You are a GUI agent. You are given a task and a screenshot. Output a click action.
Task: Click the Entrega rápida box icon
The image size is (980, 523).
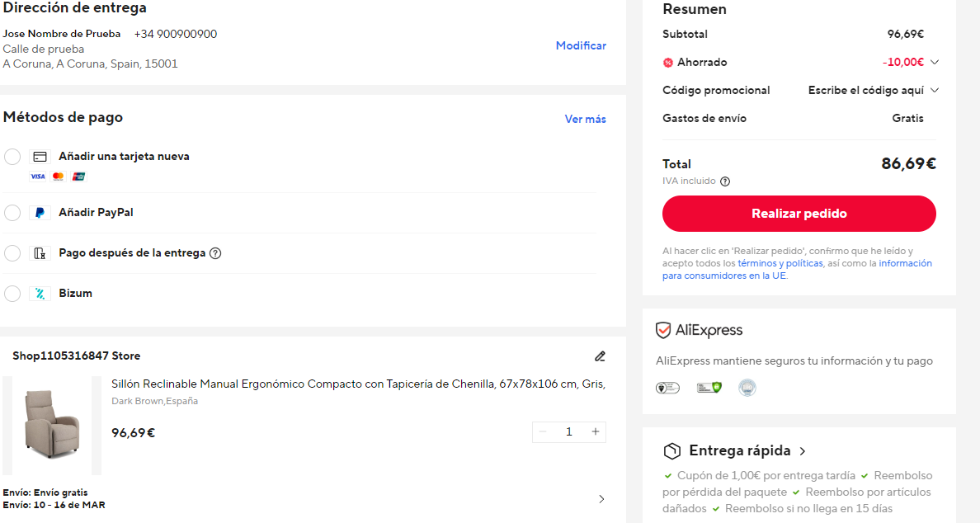[671, 450]
